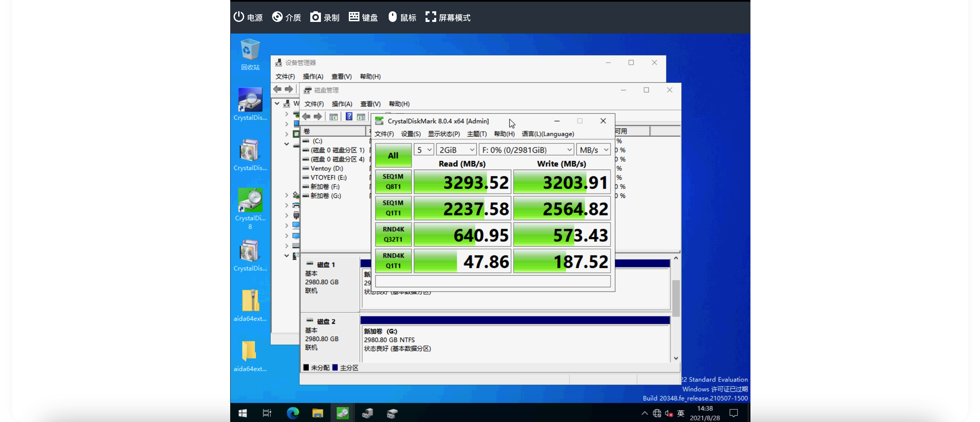Click forward arrow in Disk Management toolbar

point(318,117)
